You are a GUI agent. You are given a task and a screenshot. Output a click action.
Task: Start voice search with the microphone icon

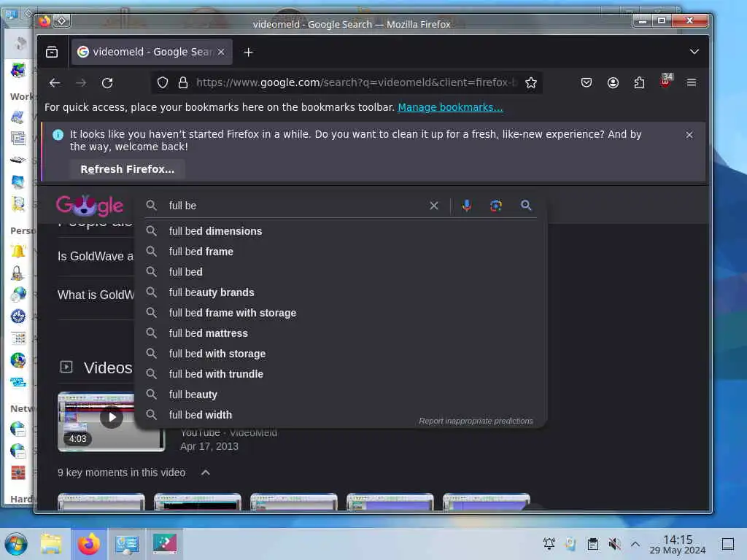[x=467, y=206]
